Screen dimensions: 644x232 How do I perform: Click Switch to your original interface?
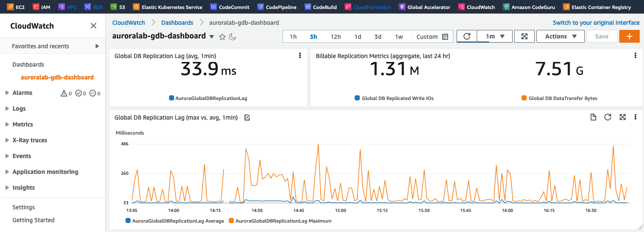pos(596,23)
